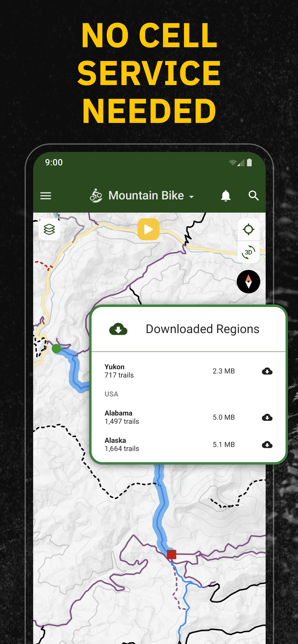Toggle the 3D map view
This screenshot has width=298, height=644.
point(248,252)
